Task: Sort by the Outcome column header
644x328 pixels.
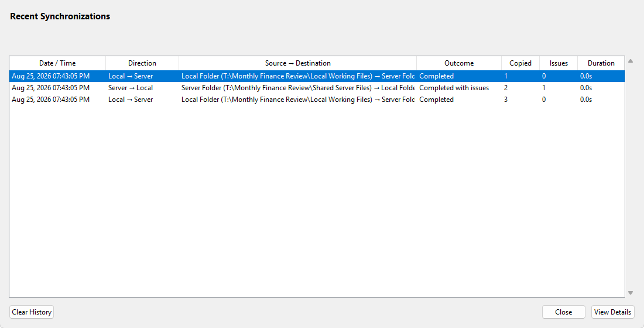Action: (459, 63)
